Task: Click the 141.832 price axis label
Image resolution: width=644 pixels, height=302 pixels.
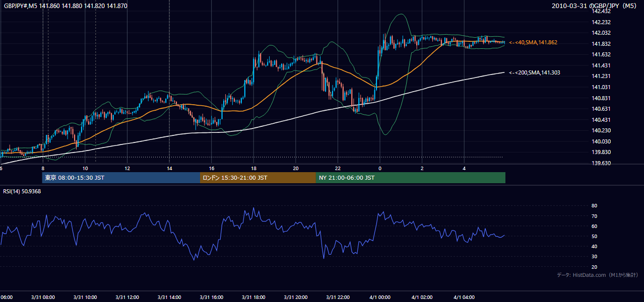Action: 602,44
